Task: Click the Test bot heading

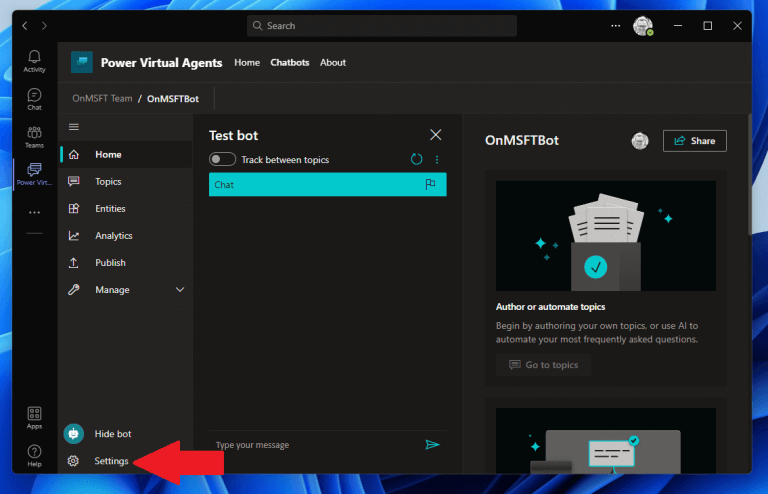Action: pos(234,135)
